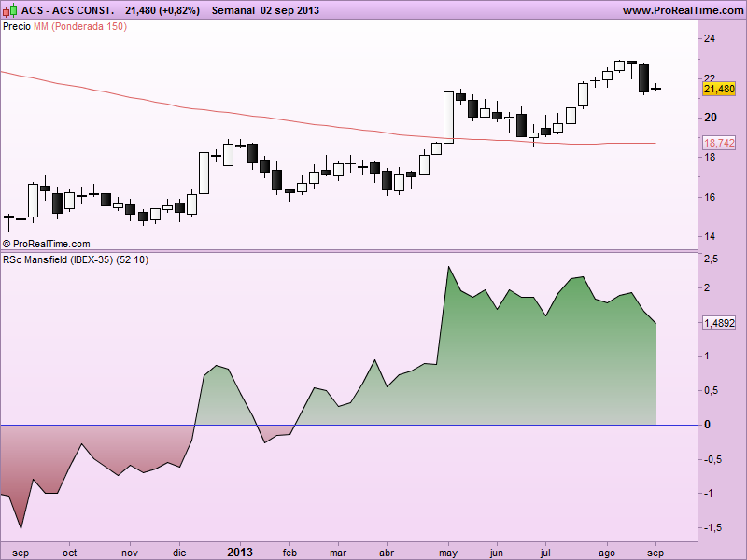Click the may marker on time axis

[x=448, y=553]
